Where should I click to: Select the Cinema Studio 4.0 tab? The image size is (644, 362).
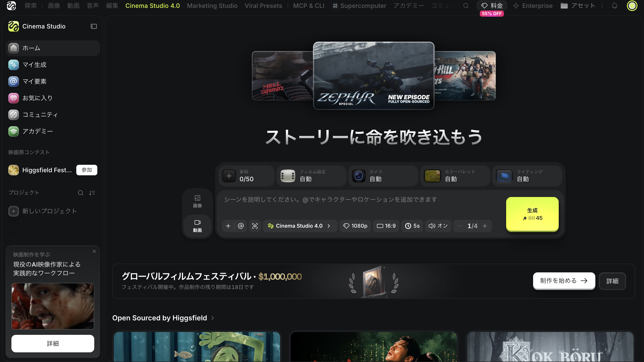(x=153, y=5)
